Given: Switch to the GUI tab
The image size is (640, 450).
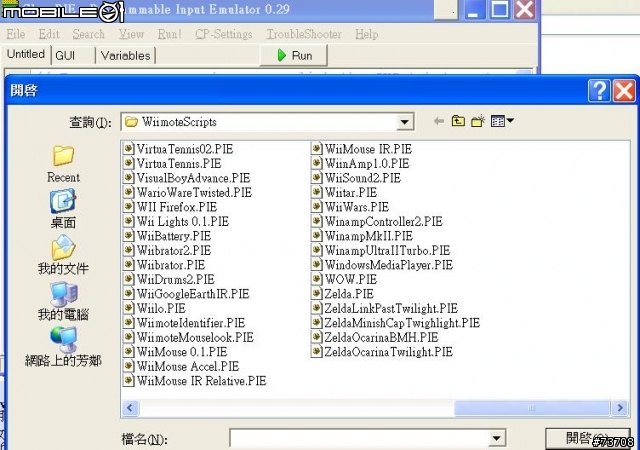Looking at the screenshot, I should pyautogui.click(x=73, y=56).
